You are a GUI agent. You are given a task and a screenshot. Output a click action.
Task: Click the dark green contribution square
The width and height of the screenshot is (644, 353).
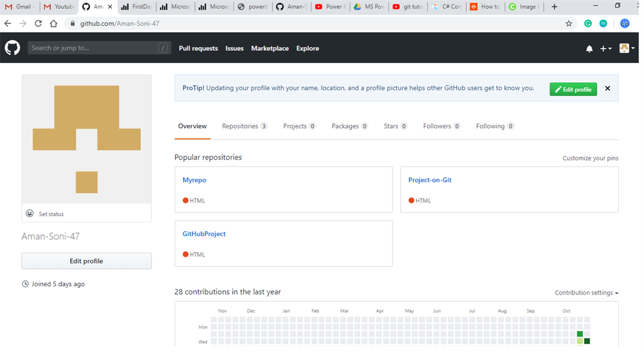point(587,341)
